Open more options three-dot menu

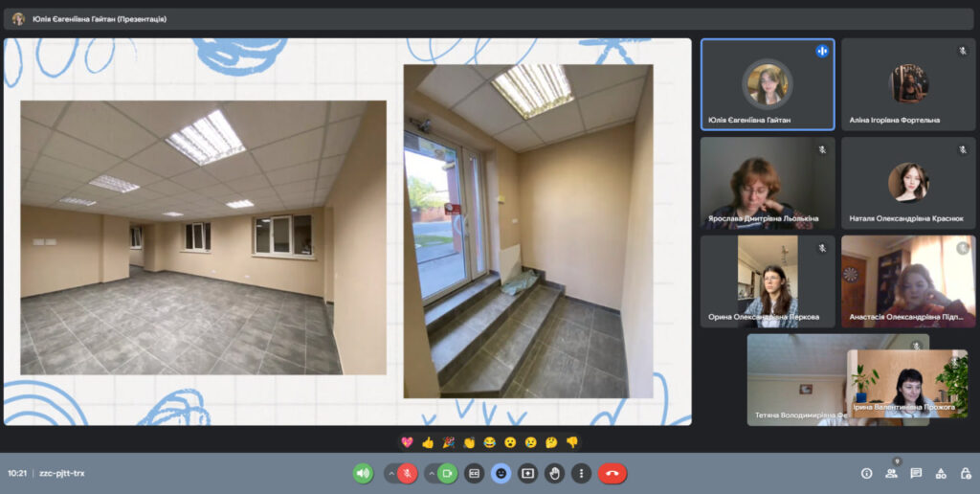pos(581,473)
